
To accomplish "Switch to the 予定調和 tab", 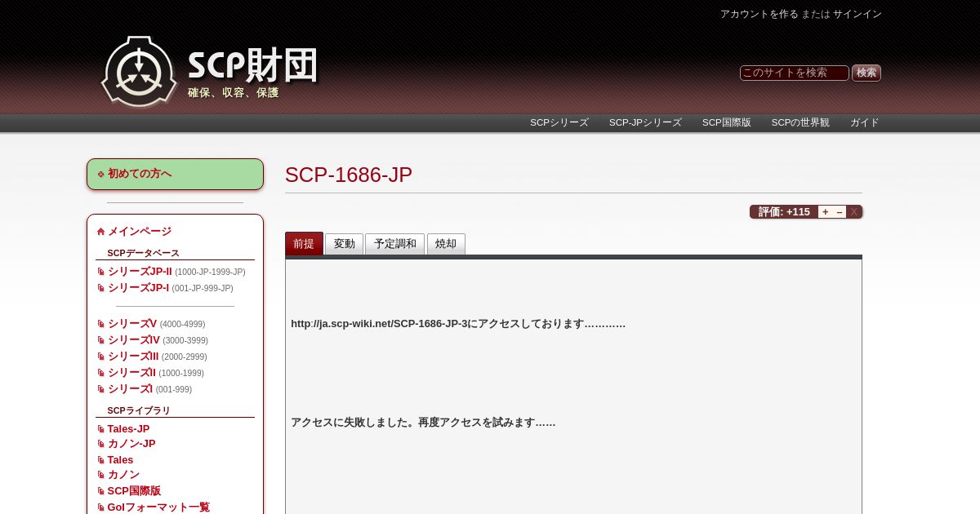I will point(395,244).
